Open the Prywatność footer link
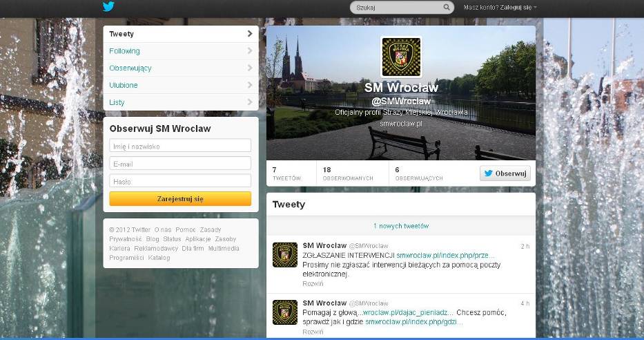 point(125,239)
